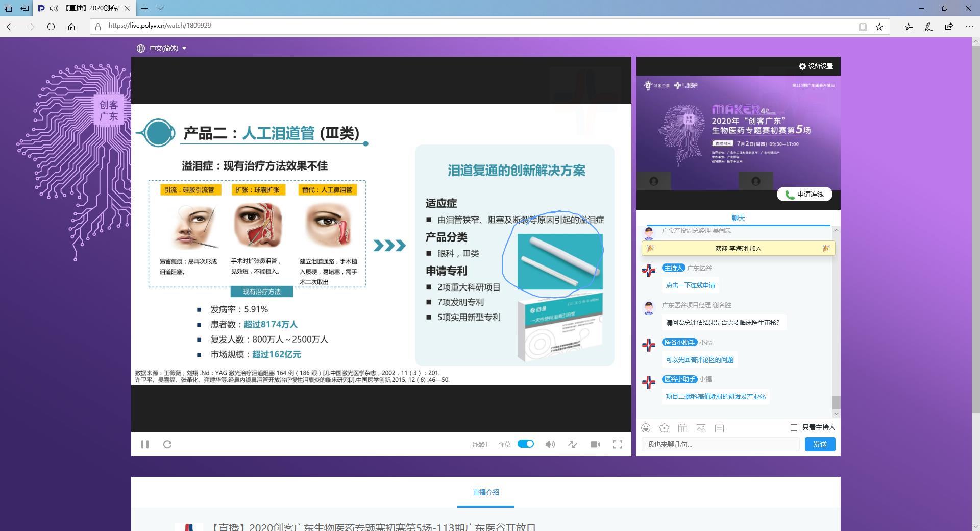Screen dimensions: 980x531
Task: Click the camera icon in player bar
Action: (x=595, y=444)
